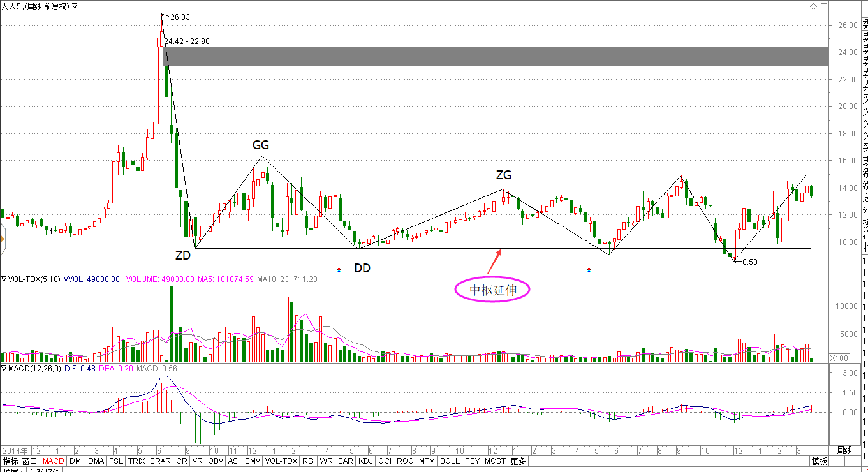Screen dimensions: 868x472
Task: Click the 关联报价 tab at the bottom
Action: click(x=44, y=471)
